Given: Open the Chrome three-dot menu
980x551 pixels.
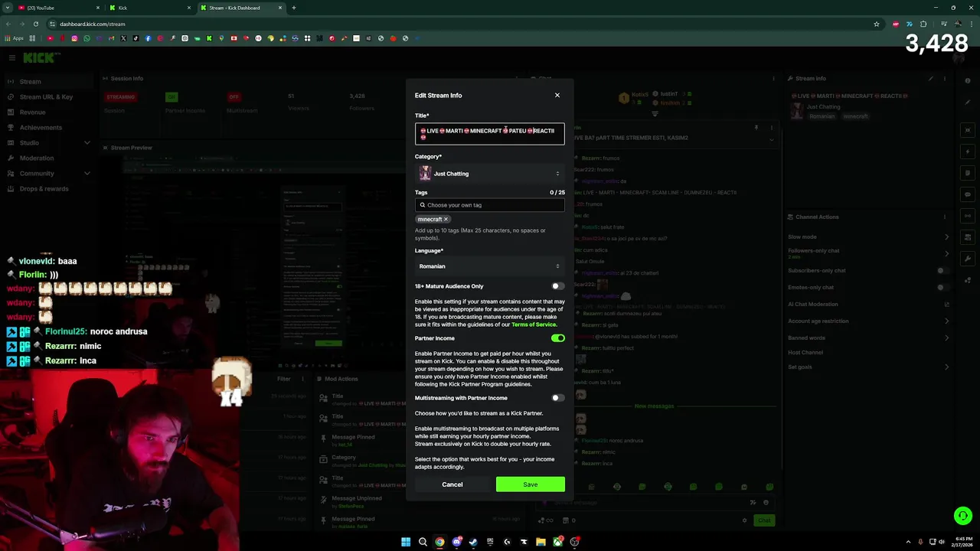Looking at the screenshot, I should [971, 24].
